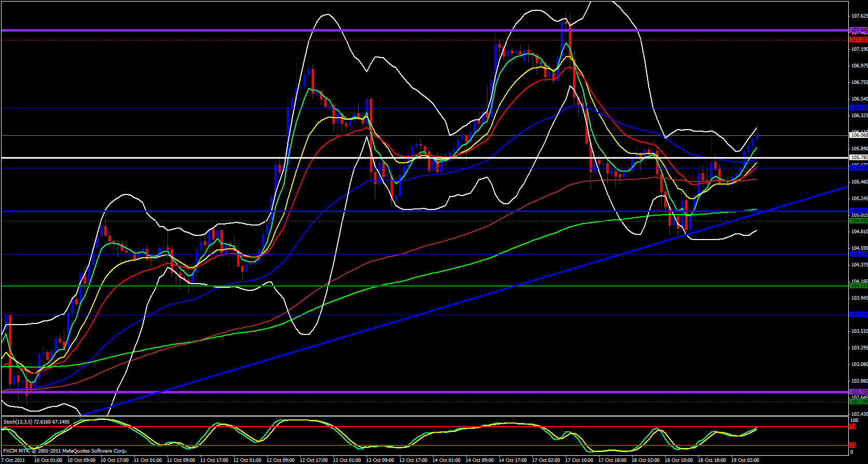Select the purple 102.720 price label
The image size is (868, 464).
(859, 391)
